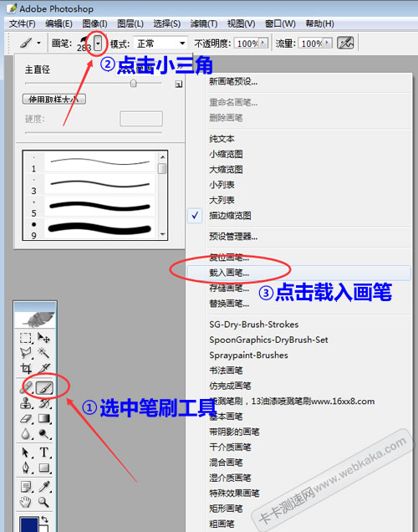
Task: Open the 编辑(E) menu
Action: pos(59,23)
